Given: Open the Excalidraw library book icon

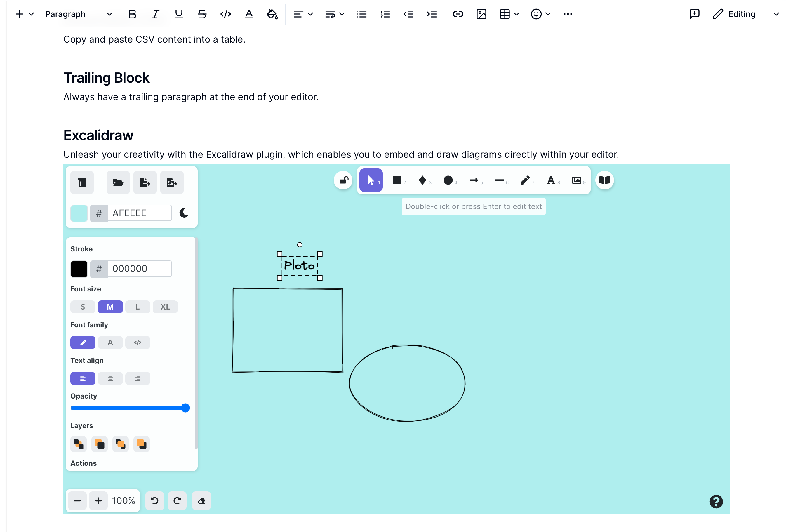Looking at the screenshot, I should click(x=604, y=180).
